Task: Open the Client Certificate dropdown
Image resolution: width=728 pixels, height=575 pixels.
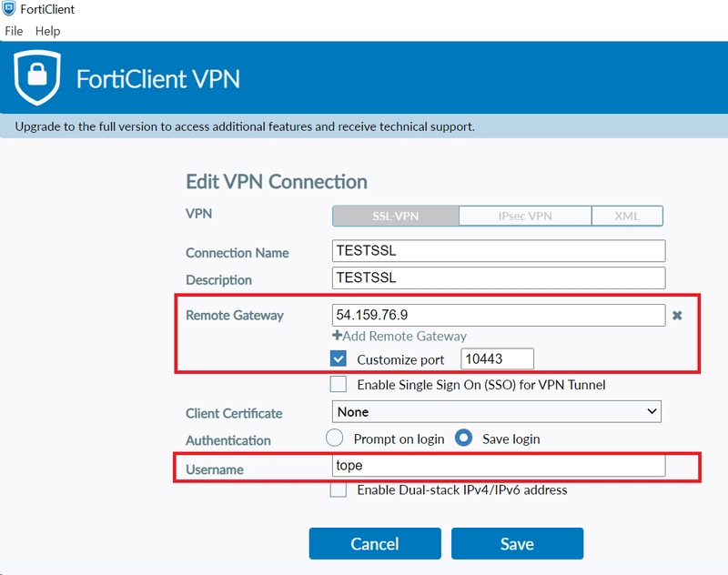Action: pos(496,411)
